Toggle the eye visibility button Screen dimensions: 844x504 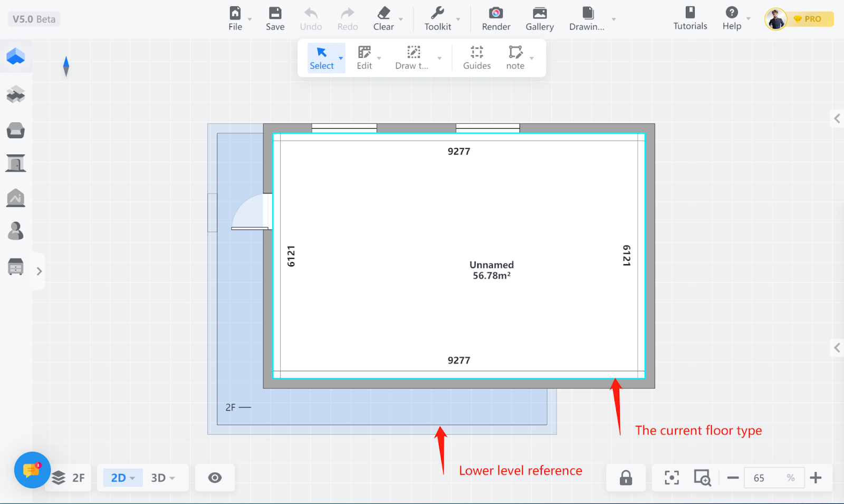point(215,478)
